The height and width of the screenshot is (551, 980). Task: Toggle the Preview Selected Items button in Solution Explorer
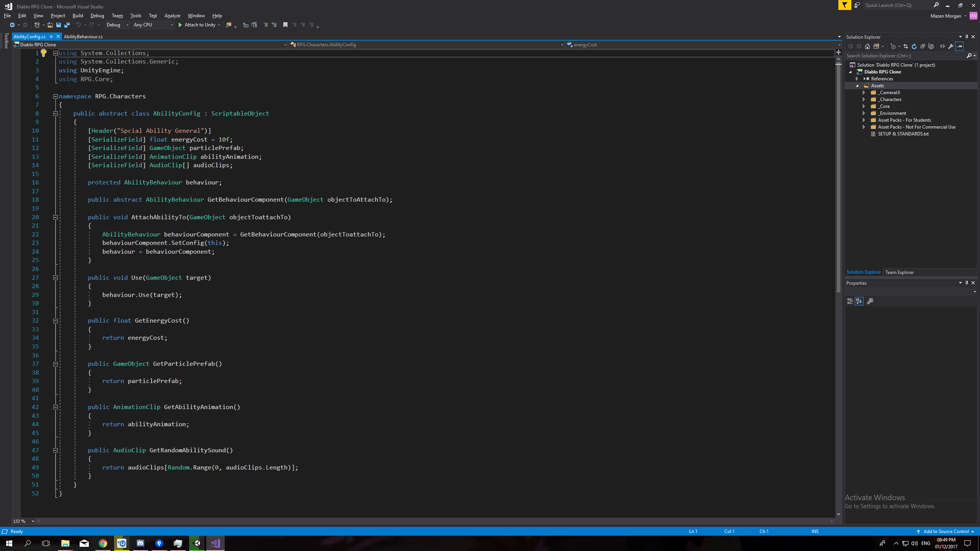pos(959,46)
